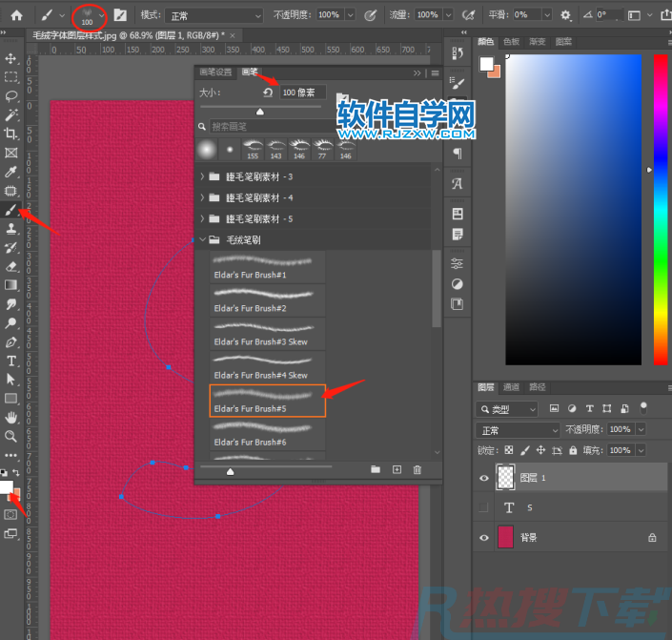Choose the Eraser tool
This screenshot has width=672, height=640.
point(11,266)
